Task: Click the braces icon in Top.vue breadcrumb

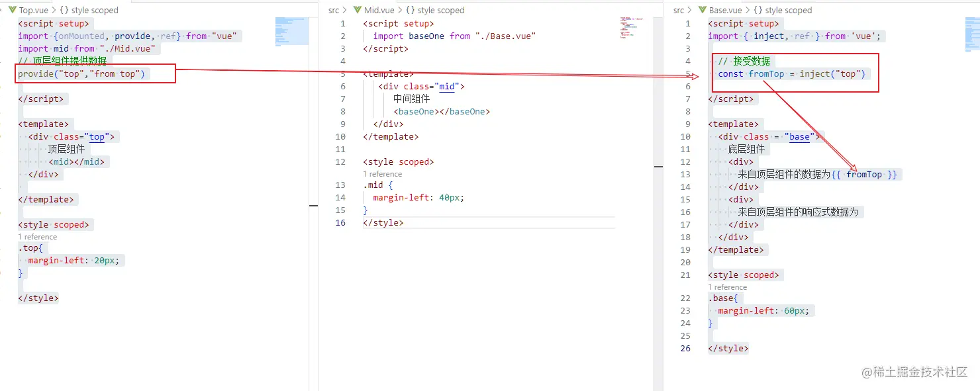Action: tap(64, 10)
